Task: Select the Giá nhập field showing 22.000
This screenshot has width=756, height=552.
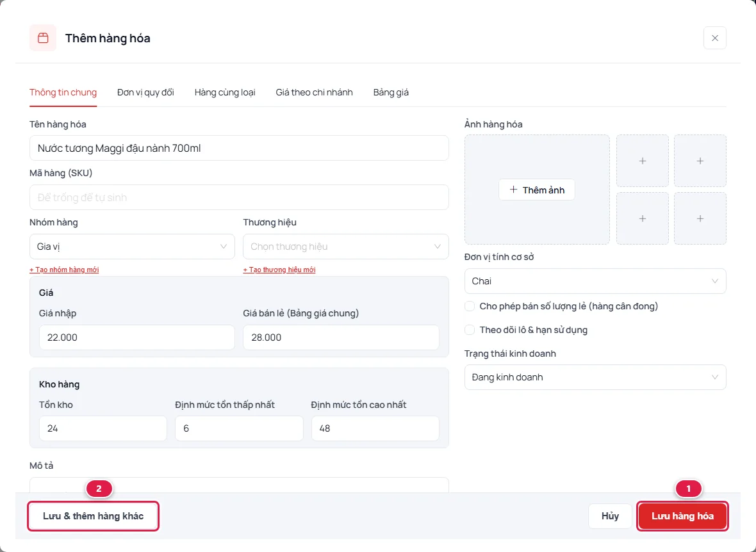Action: [137, 337]
